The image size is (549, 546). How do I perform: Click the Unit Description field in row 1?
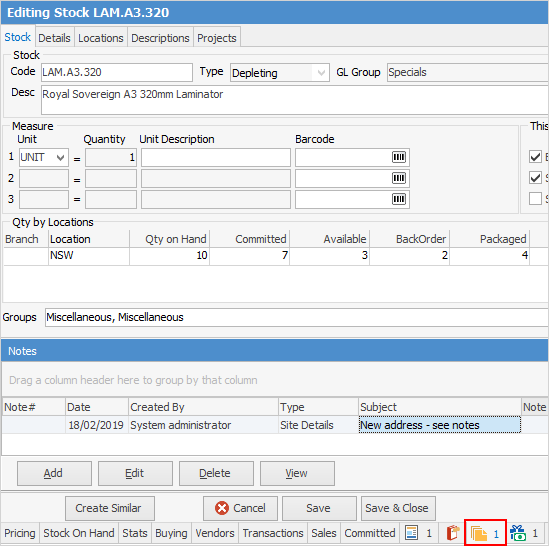pos(216,158)
